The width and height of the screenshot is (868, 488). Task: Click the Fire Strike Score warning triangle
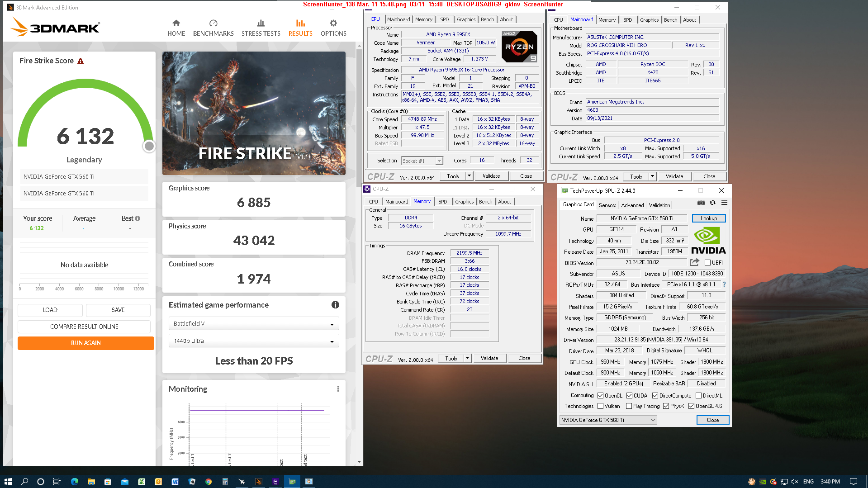click(81, 61)
